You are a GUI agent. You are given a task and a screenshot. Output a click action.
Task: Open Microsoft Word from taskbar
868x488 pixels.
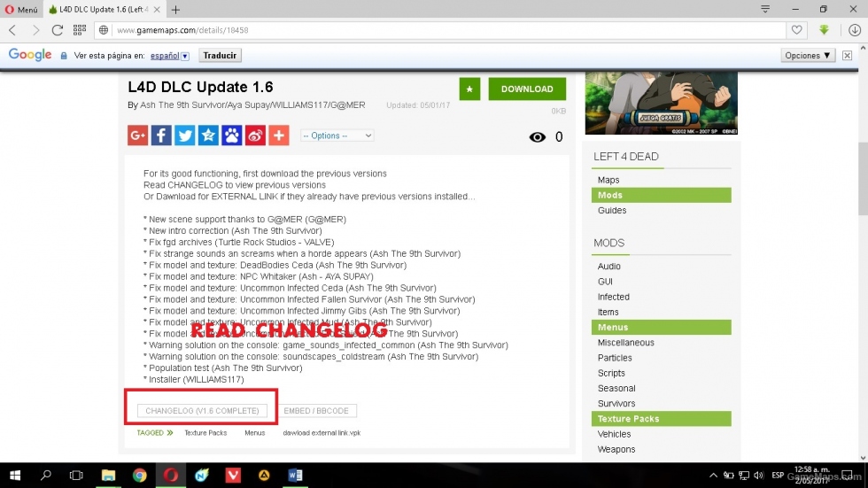click(295, 476)
